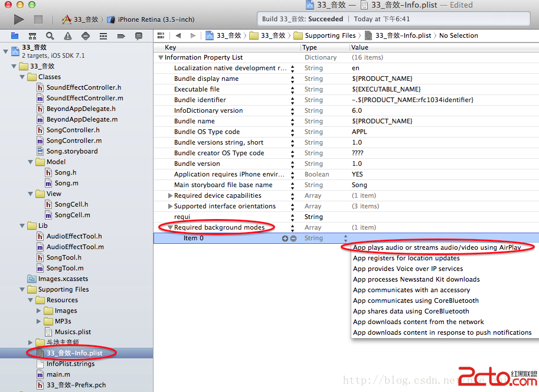
Task: Select App registers for location updates
Action: tap(406, 258)
